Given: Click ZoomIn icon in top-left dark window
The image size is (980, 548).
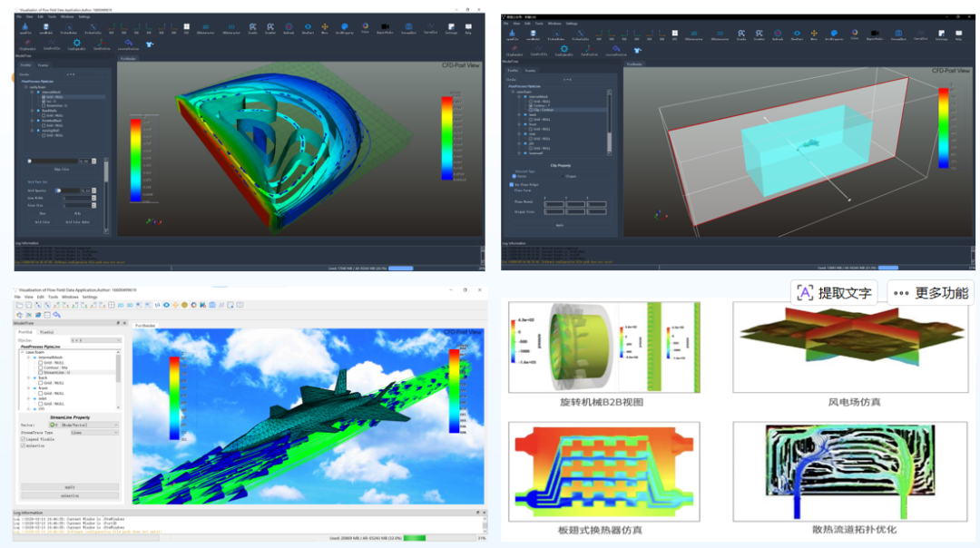Looking at the screenshot, I should click(252, 27).
